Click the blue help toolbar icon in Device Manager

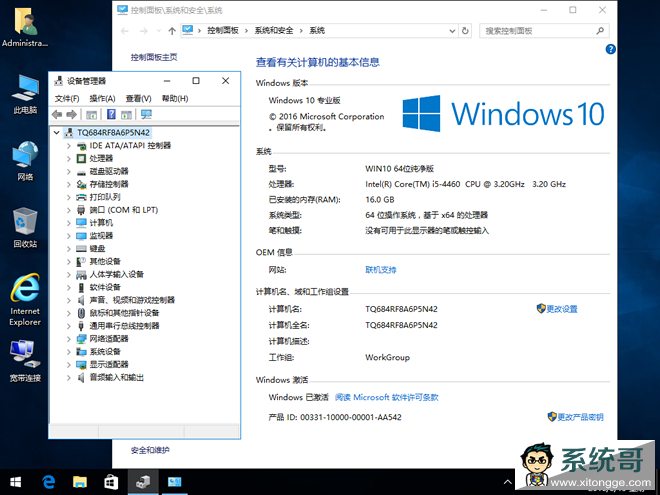coord(111,114)
